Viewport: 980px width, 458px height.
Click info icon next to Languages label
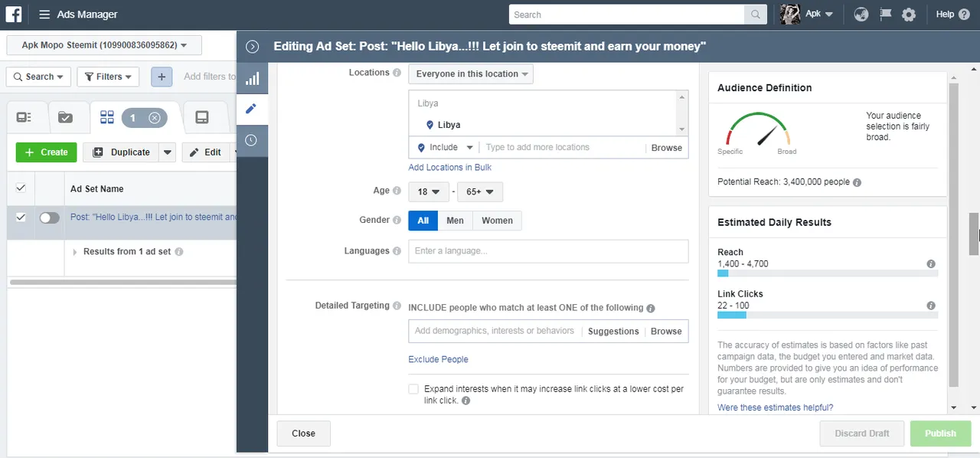[x=397, y=251]
